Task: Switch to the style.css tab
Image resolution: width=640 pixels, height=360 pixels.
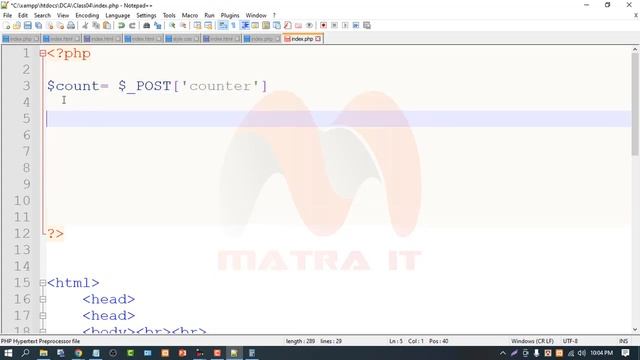Action: coord(182,39)
